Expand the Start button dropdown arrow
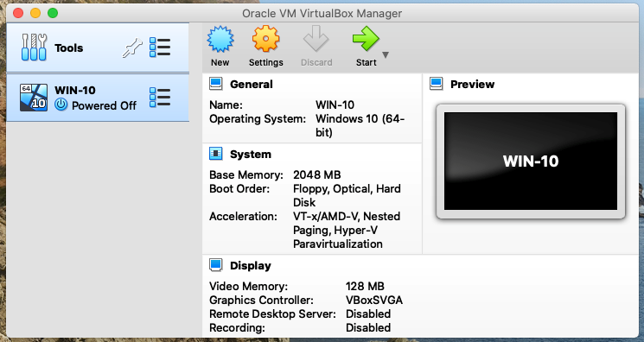This screenshot has height=342, width=644. pyautogui.click(x=386, y=54)
